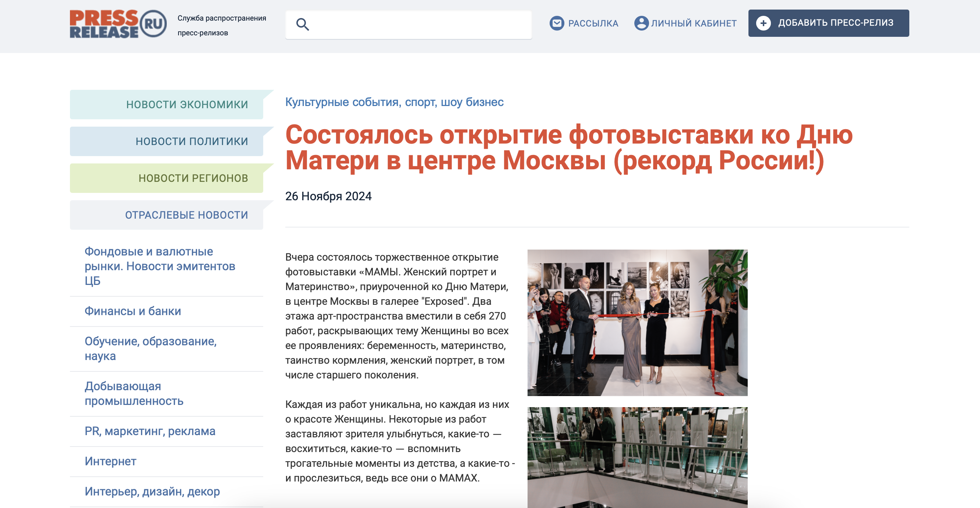Focus the search input field
This screenshot has height=508, width=980.
(408, 25)
